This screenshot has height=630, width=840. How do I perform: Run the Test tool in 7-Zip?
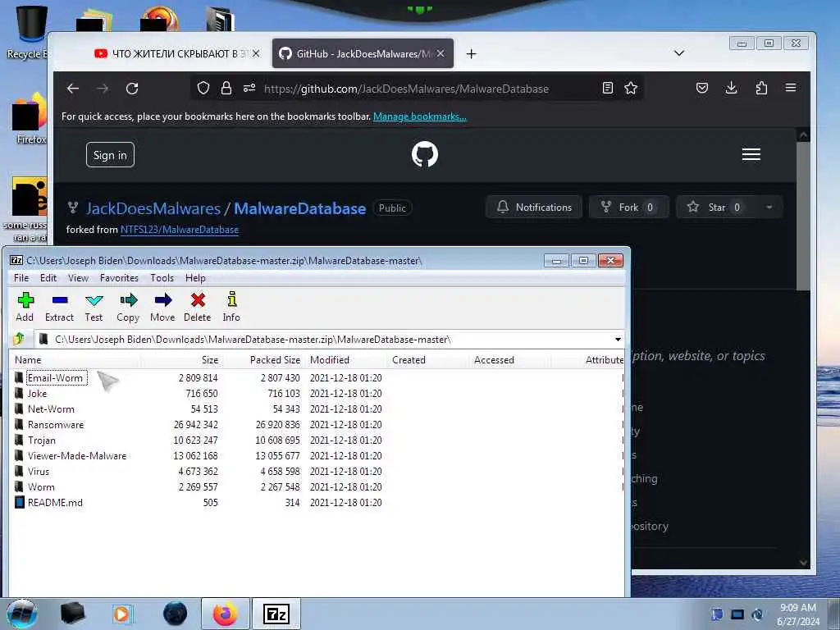(94, 307)
